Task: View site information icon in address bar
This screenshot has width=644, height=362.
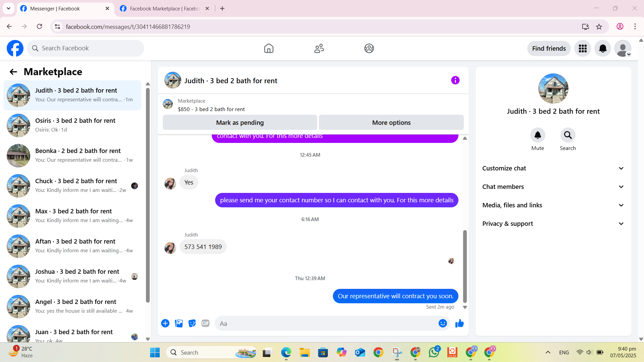Action: click(57, 27)
